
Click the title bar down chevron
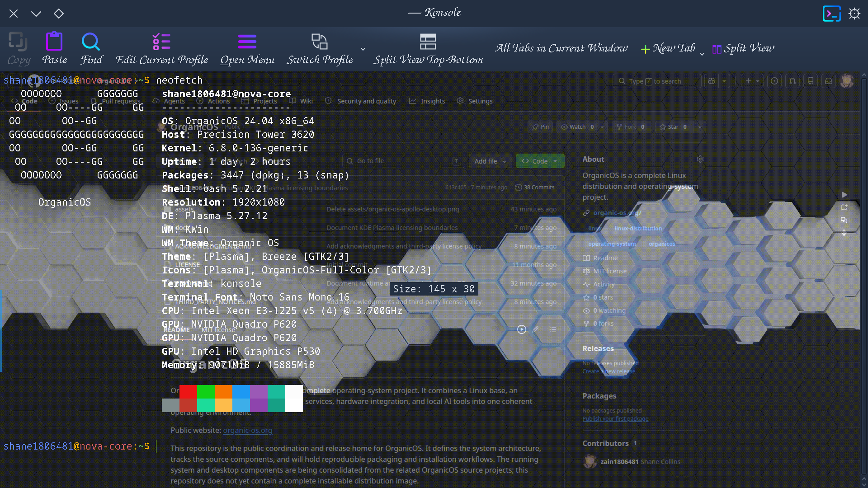coord(36,14)
